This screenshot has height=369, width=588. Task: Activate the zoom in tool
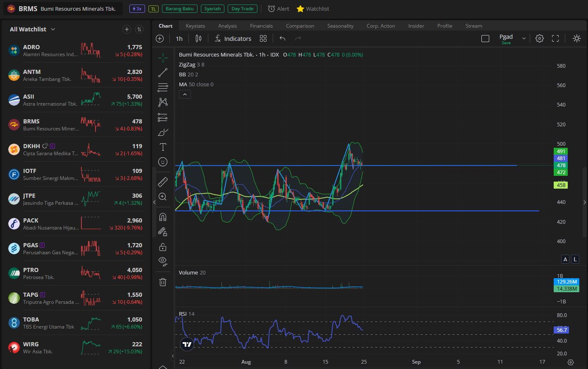[x=163, y=196]
